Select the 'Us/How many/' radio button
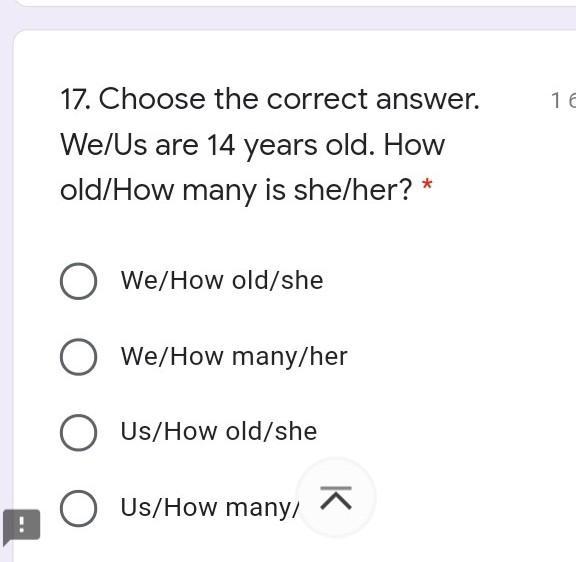The width and height of the screenshot is (576, 562). 79,508
